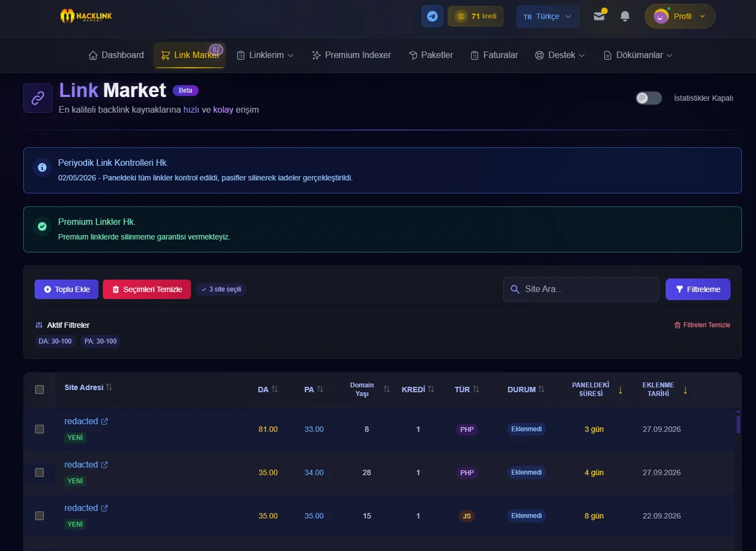Open the Paketler page

click(x=431, y=55)
